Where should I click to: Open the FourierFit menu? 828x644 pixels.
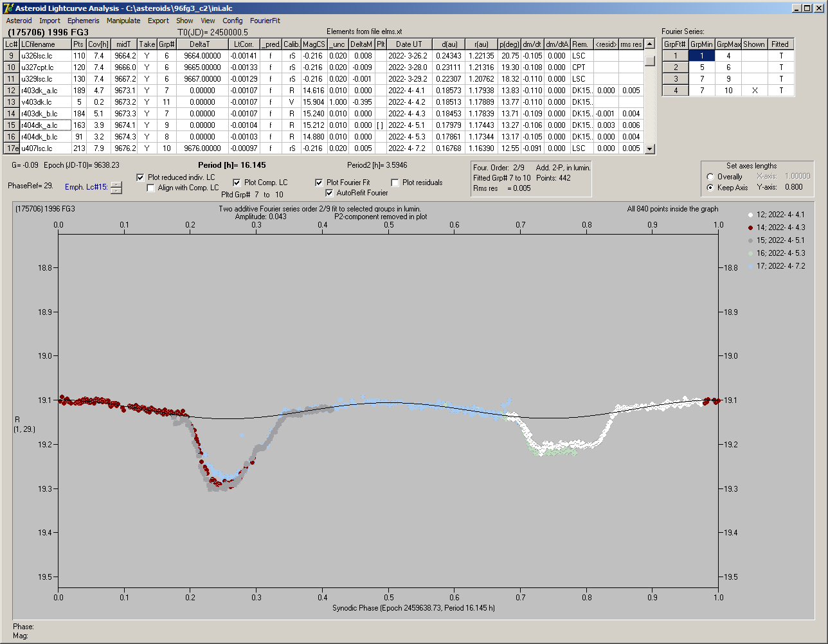pyautogui.click(x=265, y=21)
